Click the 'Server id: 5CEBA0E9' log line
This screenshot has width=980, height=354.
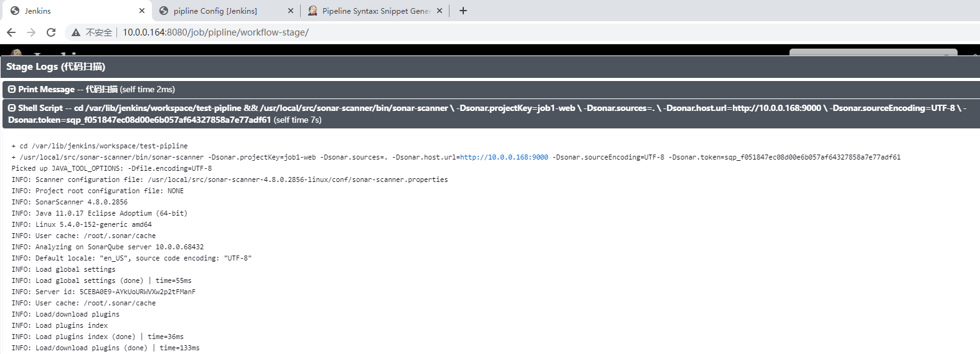[103, 292]
